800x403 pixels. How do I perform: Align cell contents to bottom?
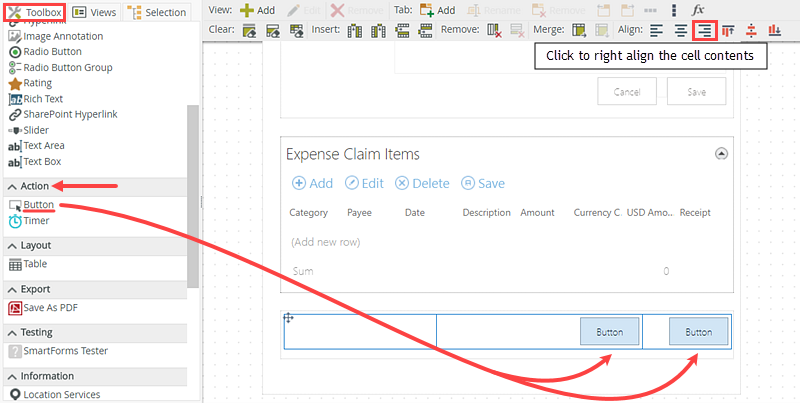coord(774,31)
